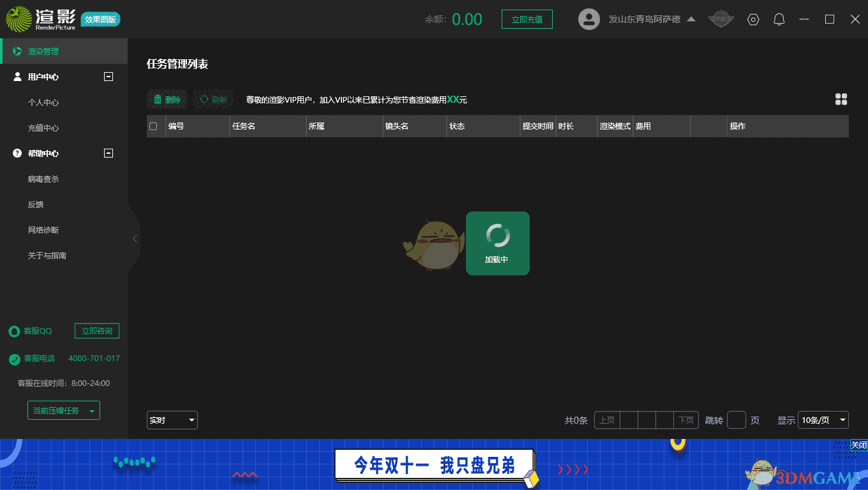This screenshot has width=868, height=490.
Task: Click the page jump input field
Action: [736, 420]
